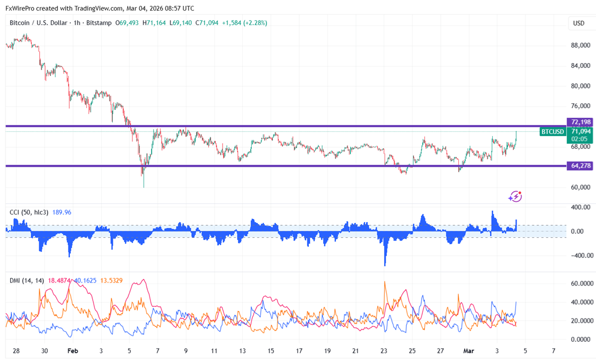This screenshot has height=364, width=596.
Task: Click the 72,198 upper line price label
Action: [581, 122]
